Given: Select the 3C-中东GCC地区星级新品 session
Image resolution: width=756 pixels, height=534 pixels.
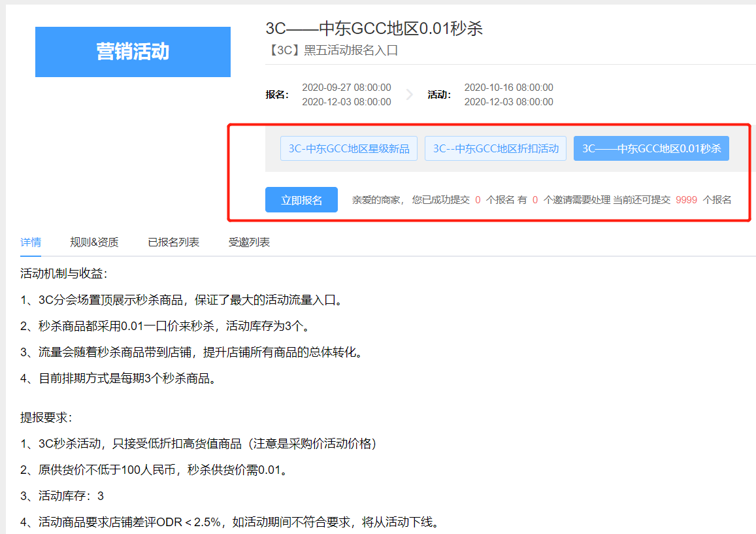Looking at the screenshot, I should tap(348, 148).
